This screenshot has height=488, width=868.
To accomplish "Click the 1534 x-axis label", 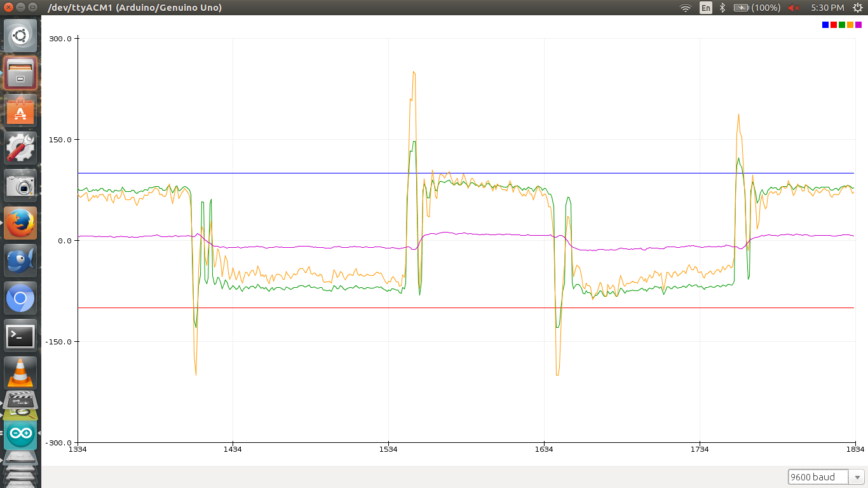I will point(388,450).
